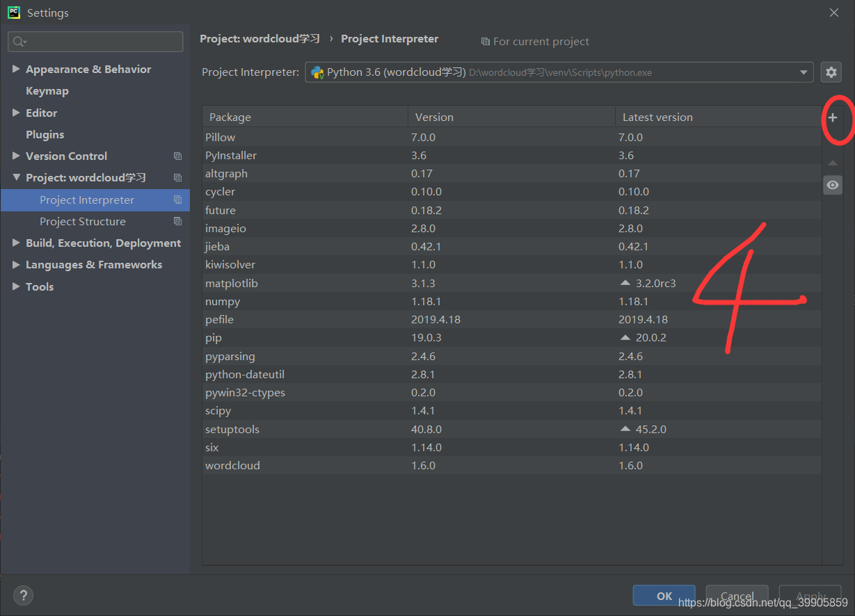The width and height of the screenshot is (855, 616).
Task: Click the Cancel button
Action: (737, 596)
